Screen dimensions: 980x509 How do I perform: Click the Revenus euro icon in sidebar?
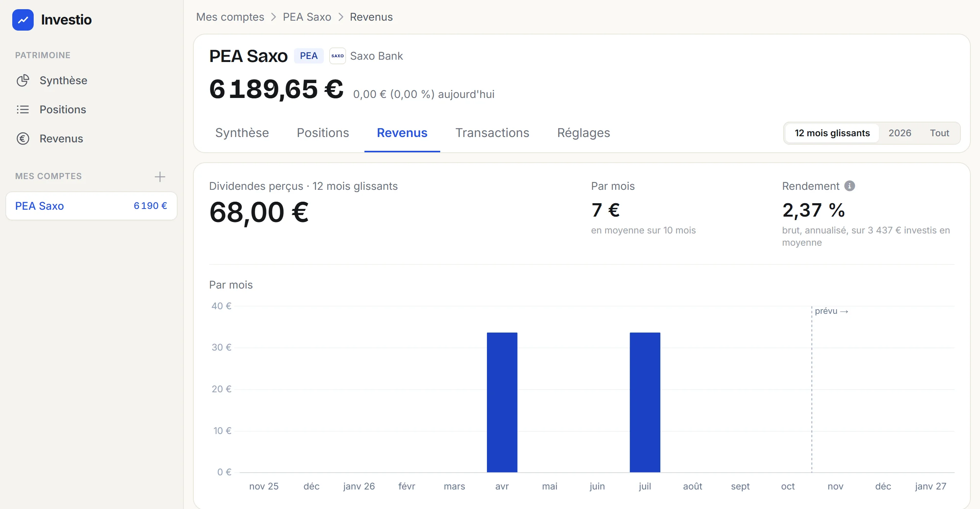23,139
